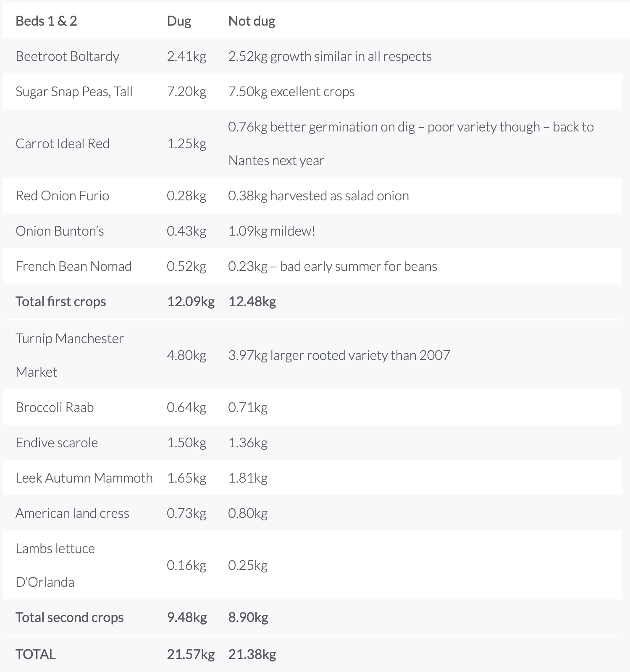Viewport: 630px width, 672px height.
Task: Select the 'Leek Autumn Mammoth' row label
Action: pos(84,478)
